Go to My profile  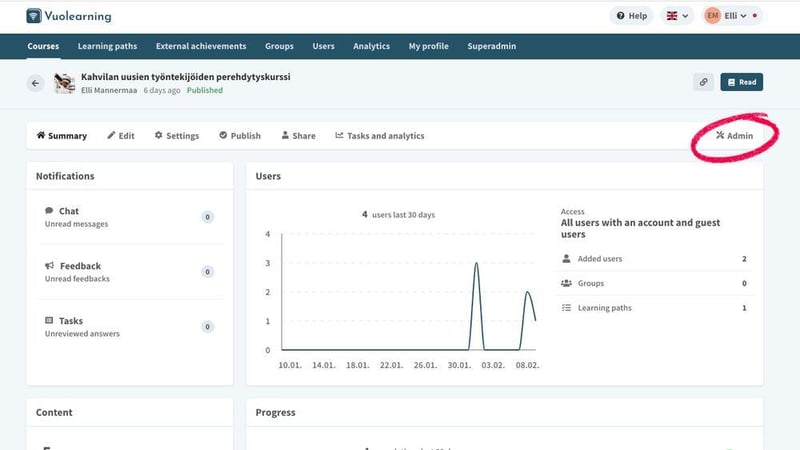(x=429, y=46)
